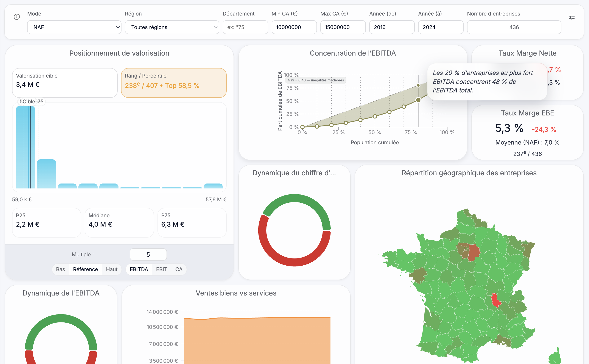Click the info icon beside Mode

[17, 17]
